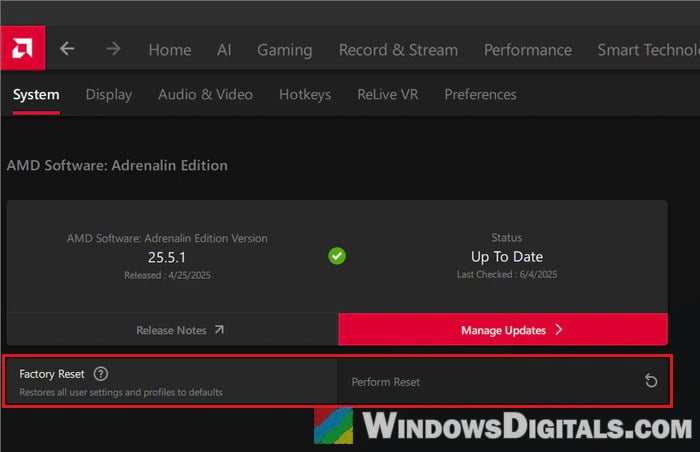Open the AI tab
This screenshot has height=452, width=700.
224,50
